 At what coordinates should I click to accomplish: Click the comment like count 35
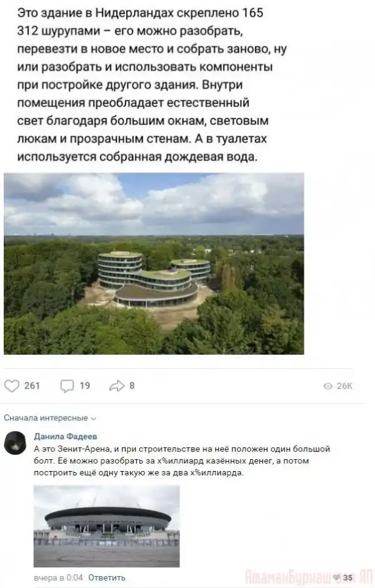click(x=347, y=578)
